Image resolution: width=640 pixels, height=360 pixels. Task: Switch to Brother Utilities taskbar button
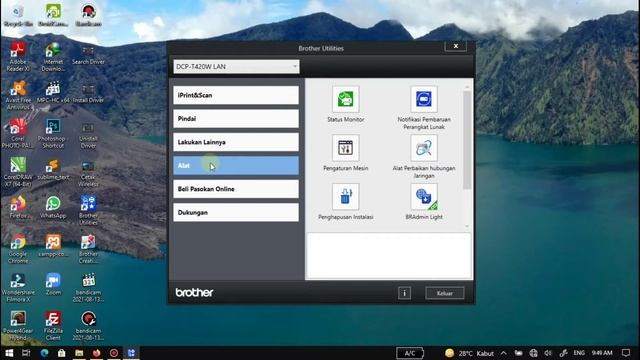(131, 353)
